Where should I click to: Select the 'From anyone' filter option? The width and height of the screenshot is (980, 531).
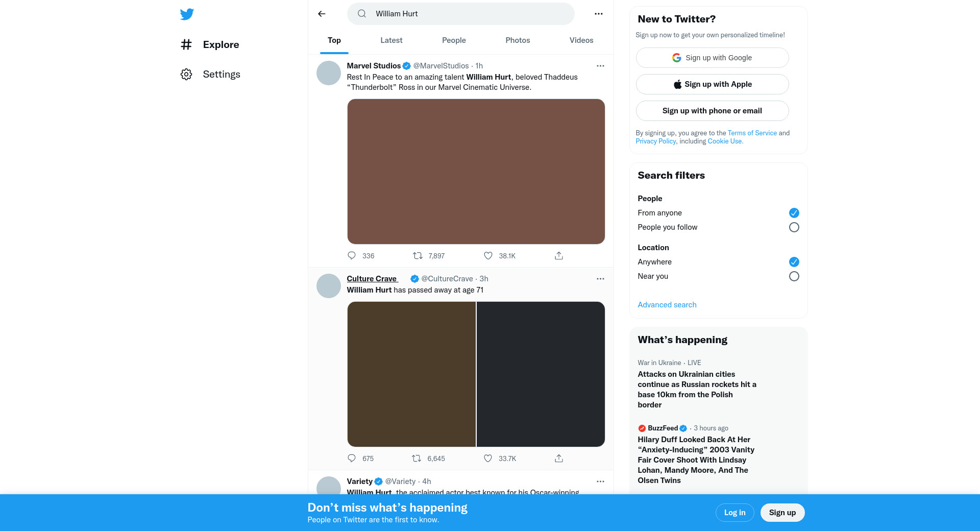click(794, 213)
